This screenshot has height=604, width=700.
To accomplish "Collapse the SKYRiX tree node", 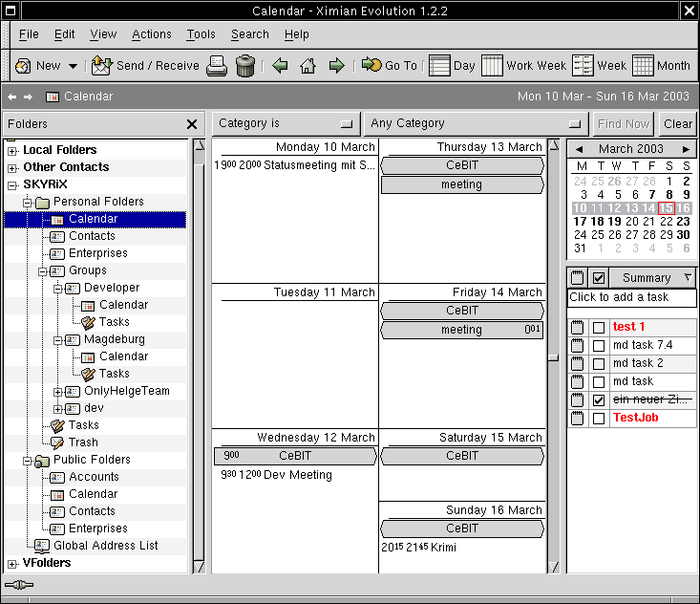I will coord(12,185).
